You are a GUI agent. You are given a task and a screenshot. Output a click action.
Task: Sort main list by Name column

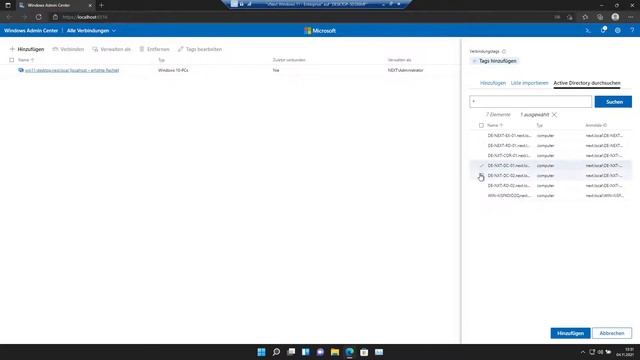click(x=26, y=60)
